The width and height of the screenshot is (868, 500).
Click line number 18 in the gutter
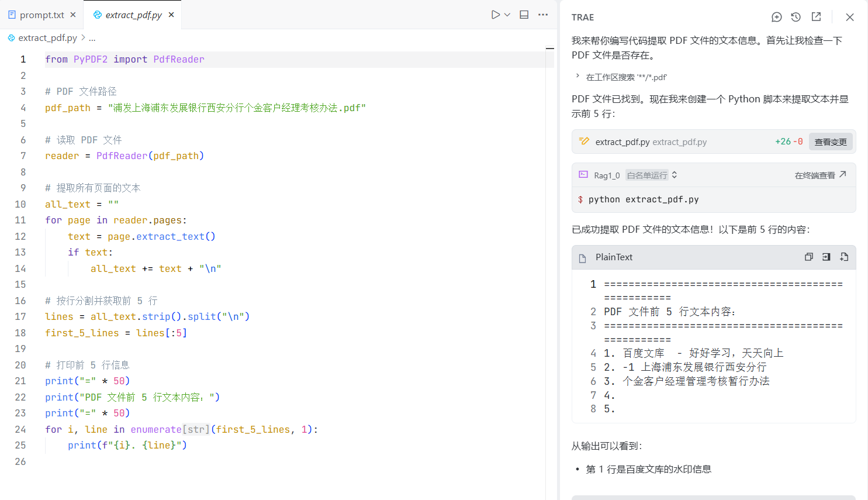20,333
